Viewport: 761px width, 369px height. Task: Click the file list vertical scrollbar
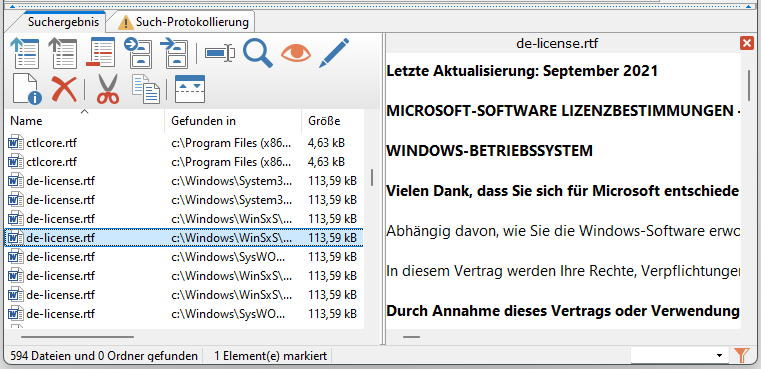[372, 178]
